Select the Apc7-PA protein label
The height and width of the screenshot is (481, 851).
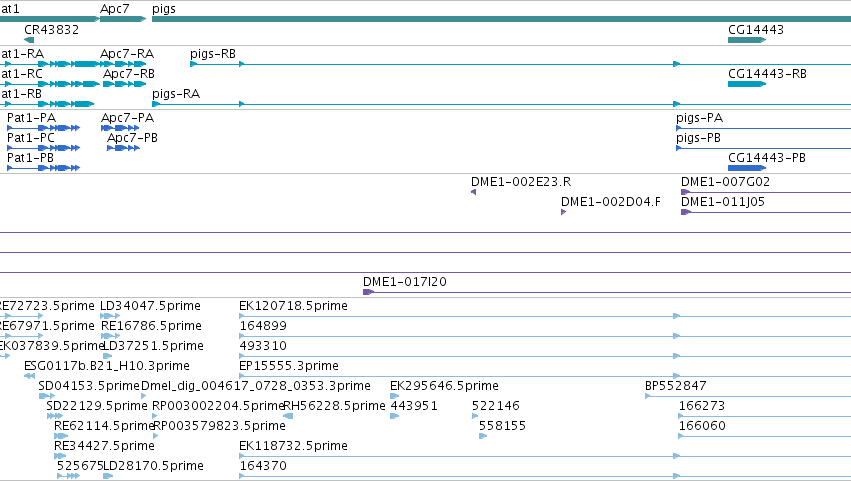tap(128, 117)
